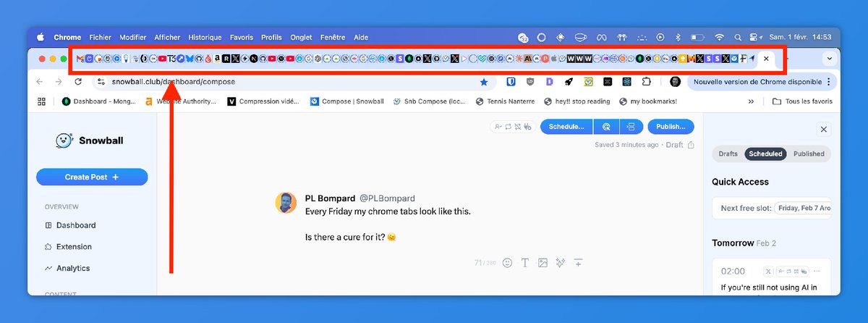Insert an emoji with the smiley icon
The image size is (868, 323).
[507, 262]
